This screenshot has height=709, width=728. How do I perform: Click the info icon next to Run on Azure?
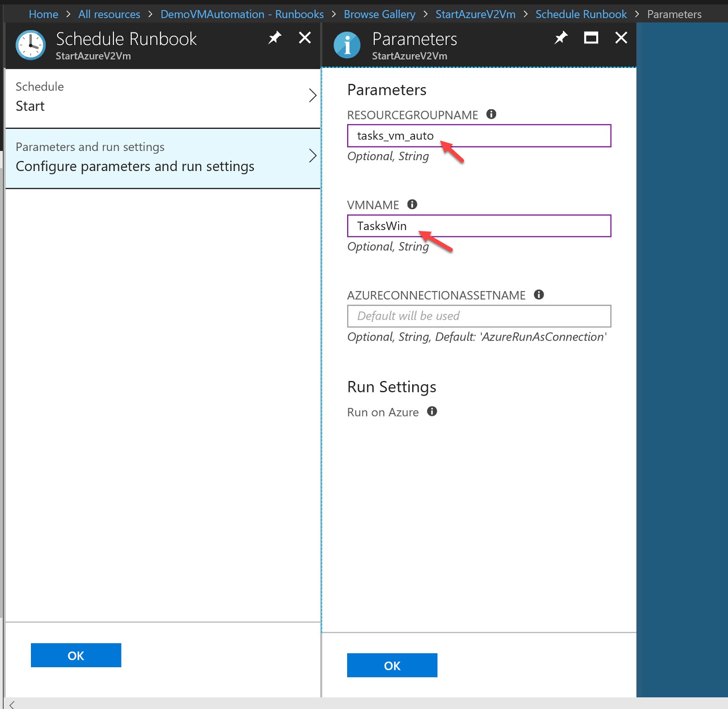click(x=432, y=412)
